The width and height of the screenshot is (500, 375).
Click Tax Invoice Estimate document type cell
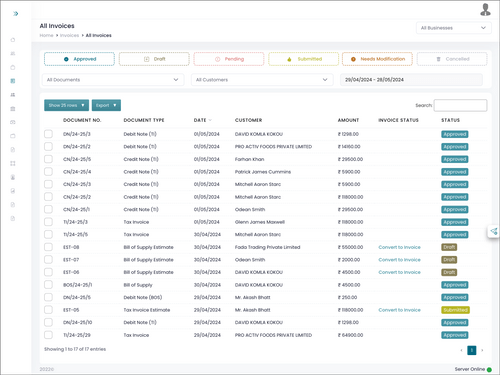click(147, 310)
